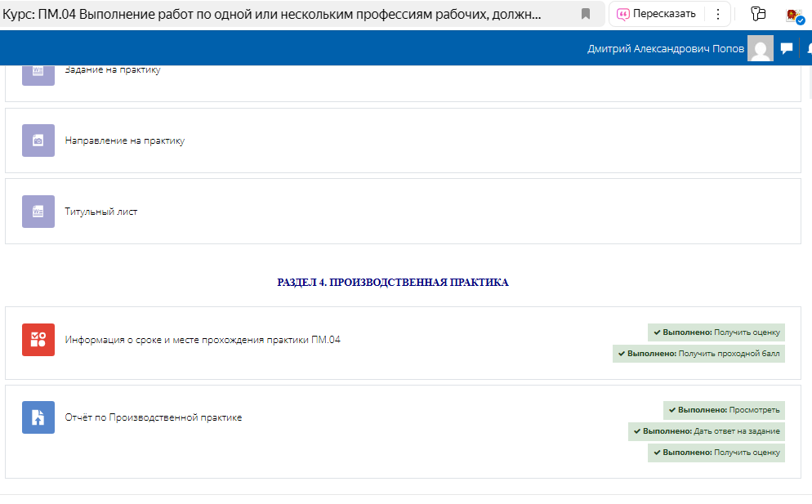The image size is (812, 504).
Task: Open the messages chat icon
Action: (787, 49)
